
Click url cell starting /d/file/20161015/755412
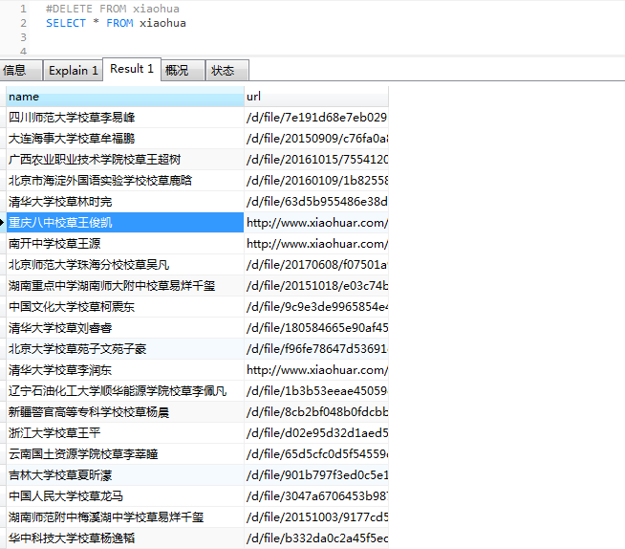coord(316,159)
